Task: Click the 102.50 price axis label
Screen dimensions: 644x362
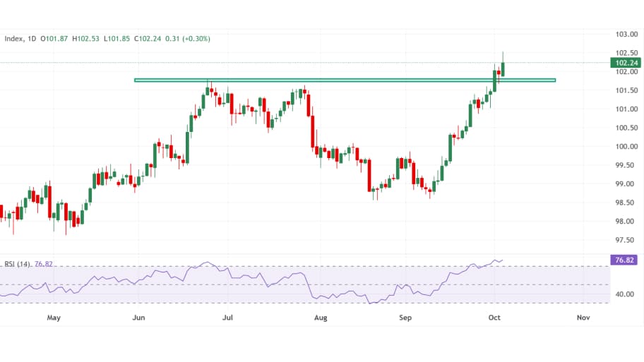Action: pos(626,53)
